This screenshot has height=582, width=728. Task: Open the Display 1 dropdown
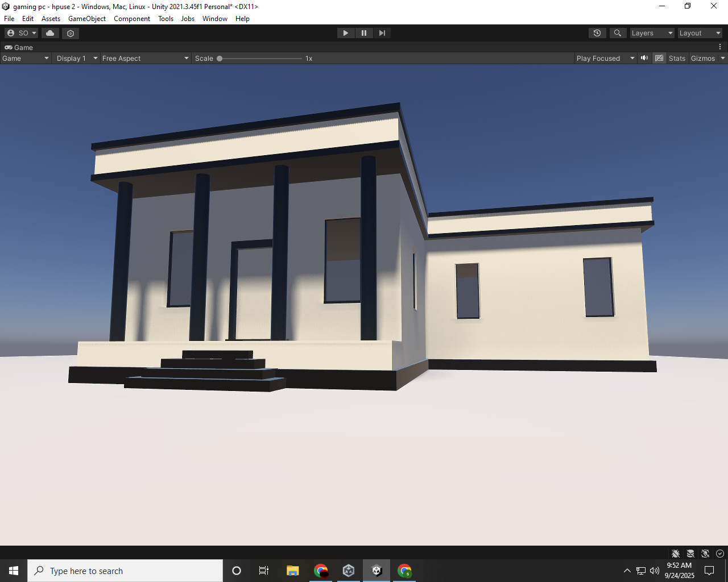(x=77, y=58)
